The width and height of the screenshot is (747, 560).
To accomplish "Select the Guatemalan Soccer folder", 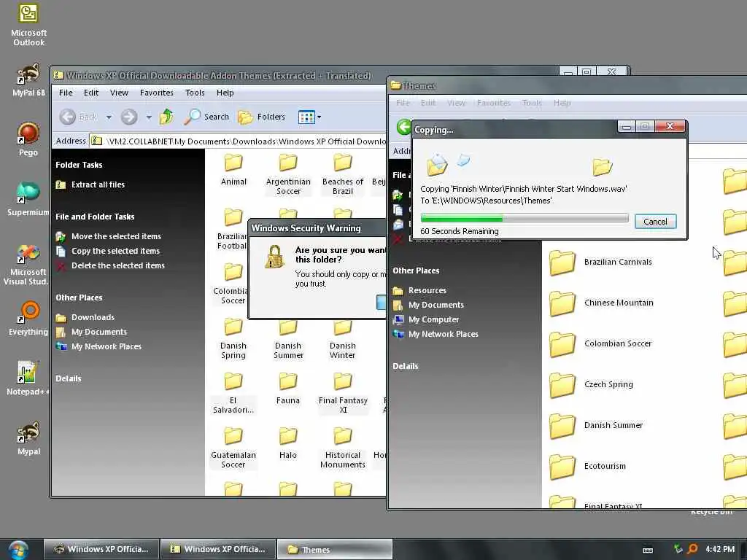I will pyautogui.click(x=233, y=448).
